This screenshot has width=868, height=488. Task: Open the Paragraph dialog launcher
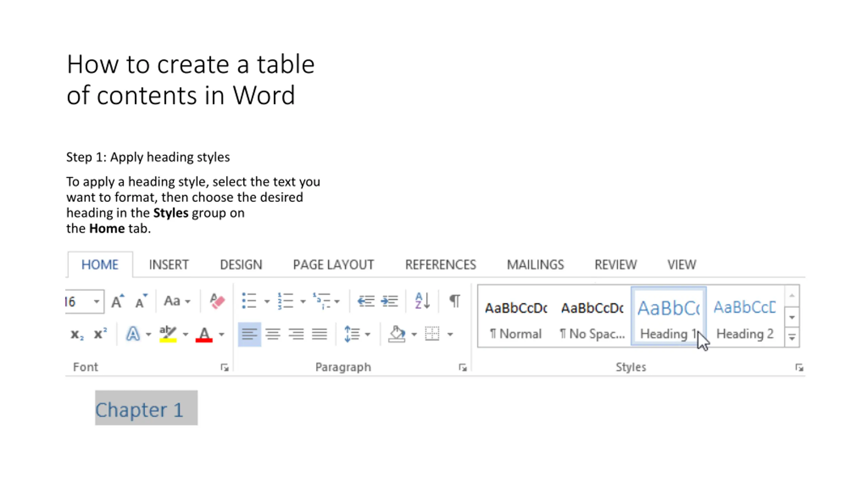pos(463,367)
